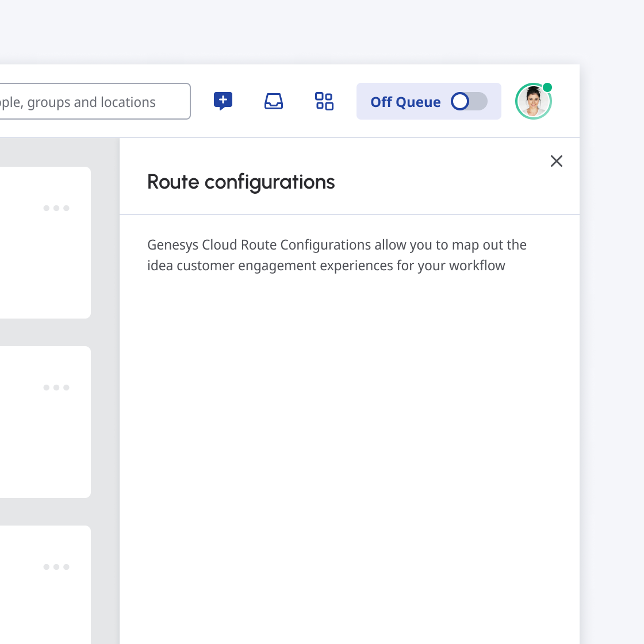This screenshot has width=644, height=644.
Task: Open the user profile avatar
Action: coord(533,102)
